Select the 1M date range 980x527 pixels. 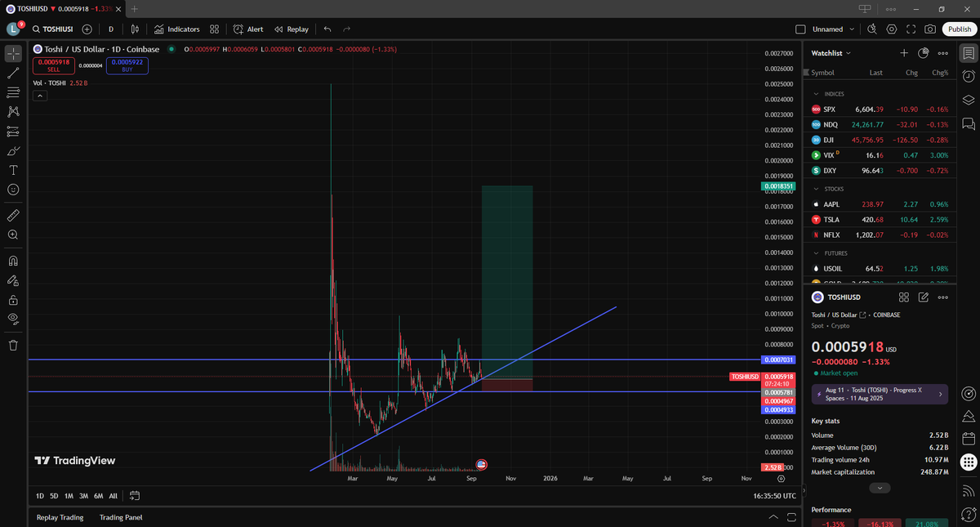69,496
